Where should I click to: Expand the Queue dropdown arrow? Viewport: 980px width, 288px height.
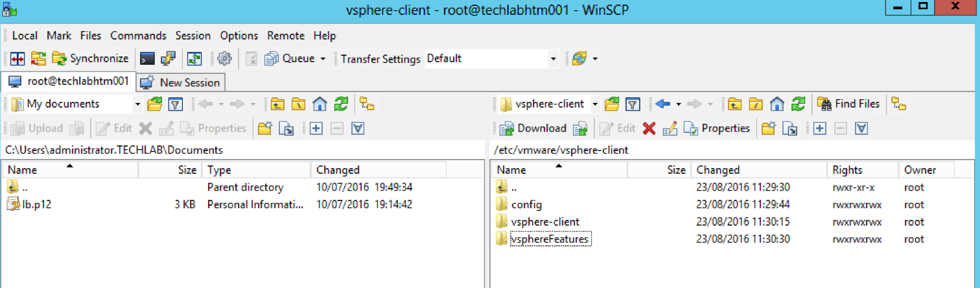click(322, 58)
